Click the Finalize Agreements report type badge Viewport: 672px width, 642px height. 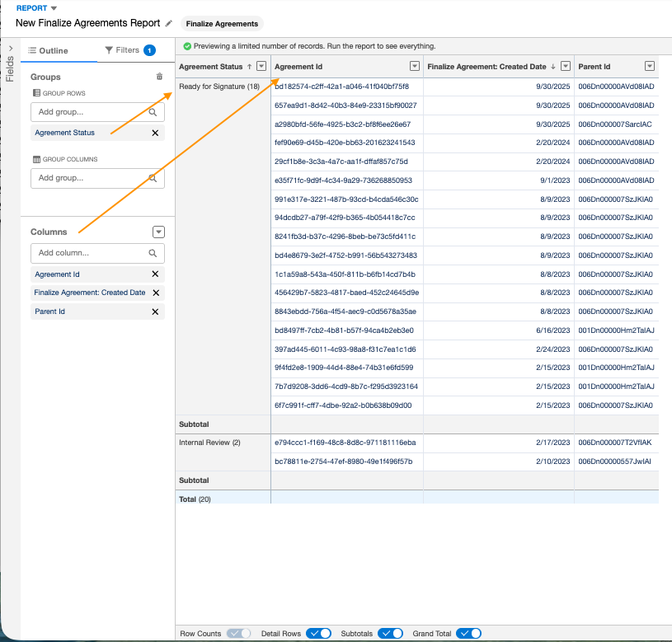click(222, 24)
